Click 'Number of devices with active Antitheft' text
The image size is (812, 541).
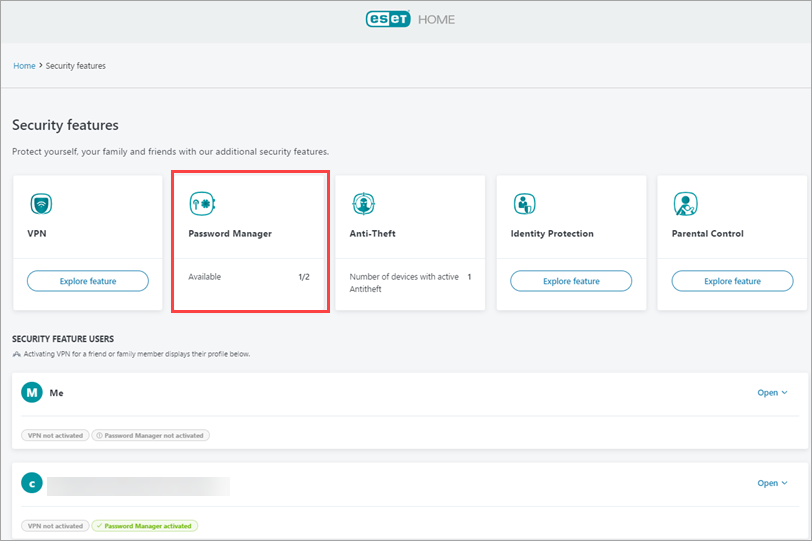tap(404, 283)
